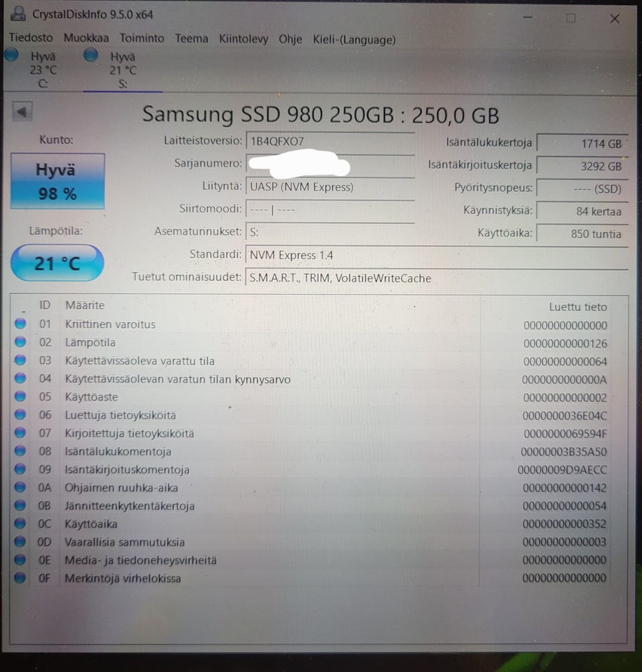Select the Kirjoitettuja tietoyksiköitä row text
This screenshot has width=642, height=672.
point(130,433)
